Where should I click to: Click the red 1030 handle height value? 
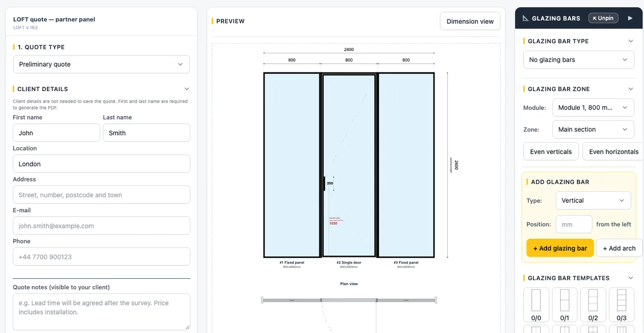tap(333, 224)
